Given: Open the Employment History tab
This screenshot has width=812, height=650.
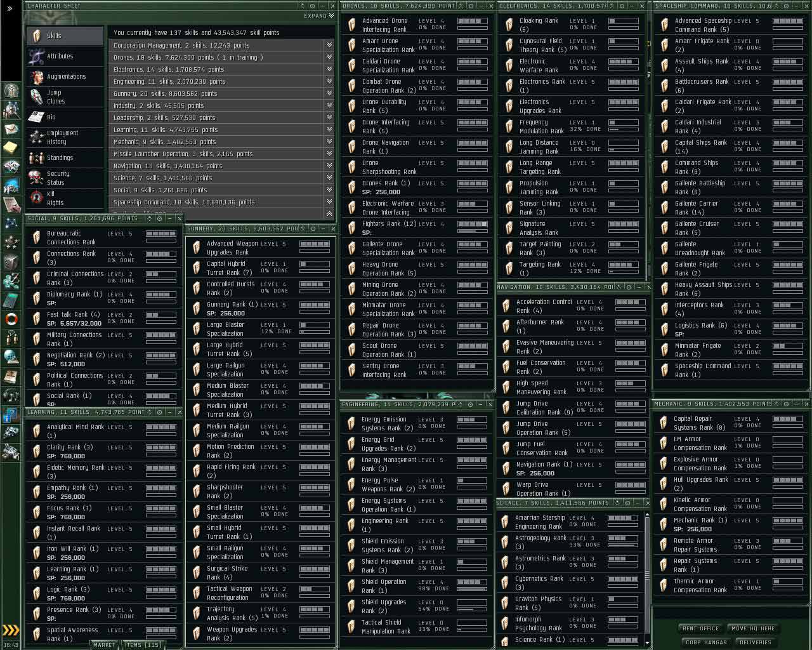Looking at the screenshot, I should pos(65,137).
